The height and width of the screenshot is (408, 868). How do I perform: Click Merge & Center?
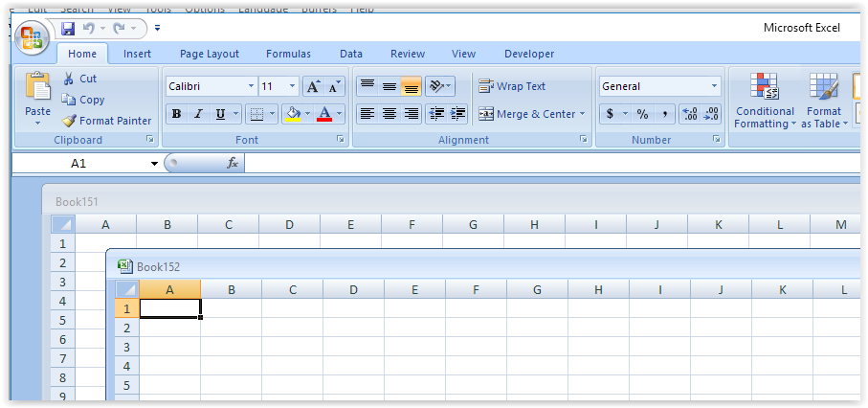click(527, 114)
